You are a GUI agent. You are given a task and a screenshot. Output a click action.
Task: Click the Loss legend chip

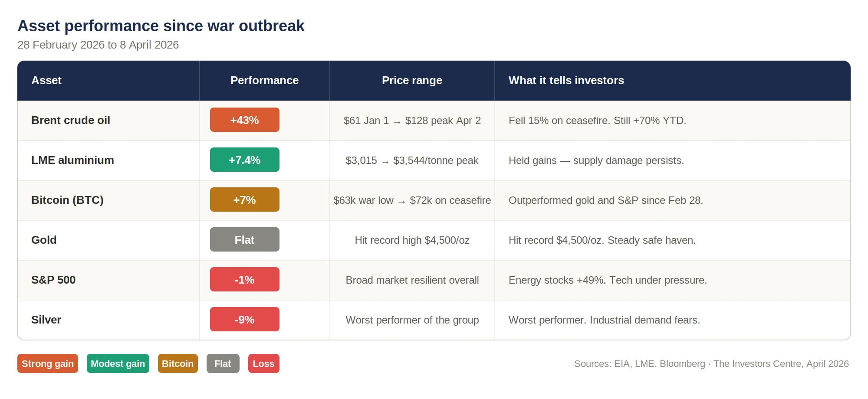click(x=263, y=363)
